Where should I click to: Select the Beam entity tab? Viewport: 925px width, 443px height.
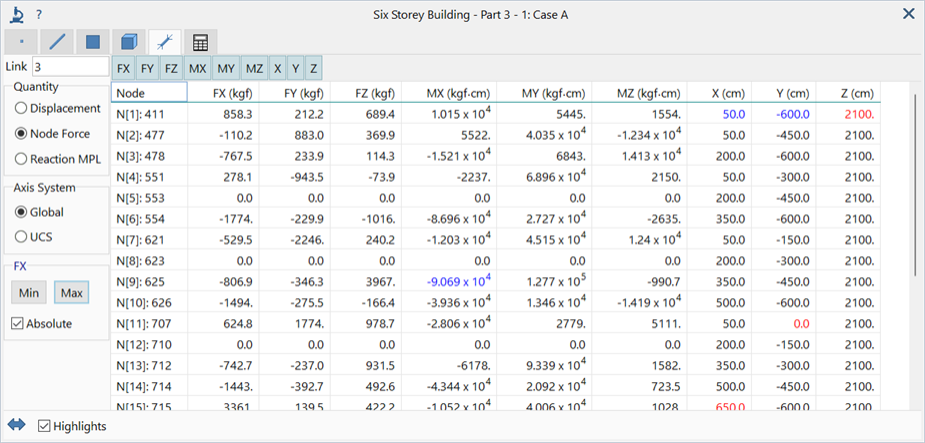[57, 42]
